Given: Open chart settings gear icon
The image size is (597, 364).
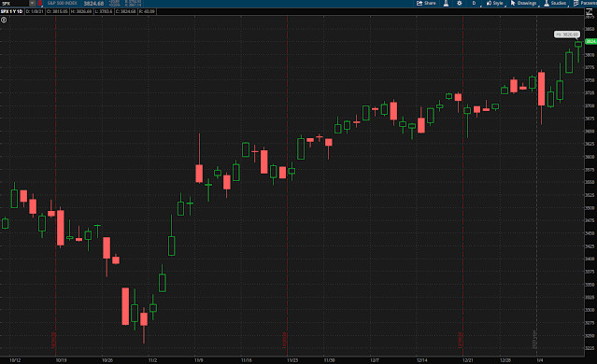Looking at the screenshot, I should [x=459, y=3].
